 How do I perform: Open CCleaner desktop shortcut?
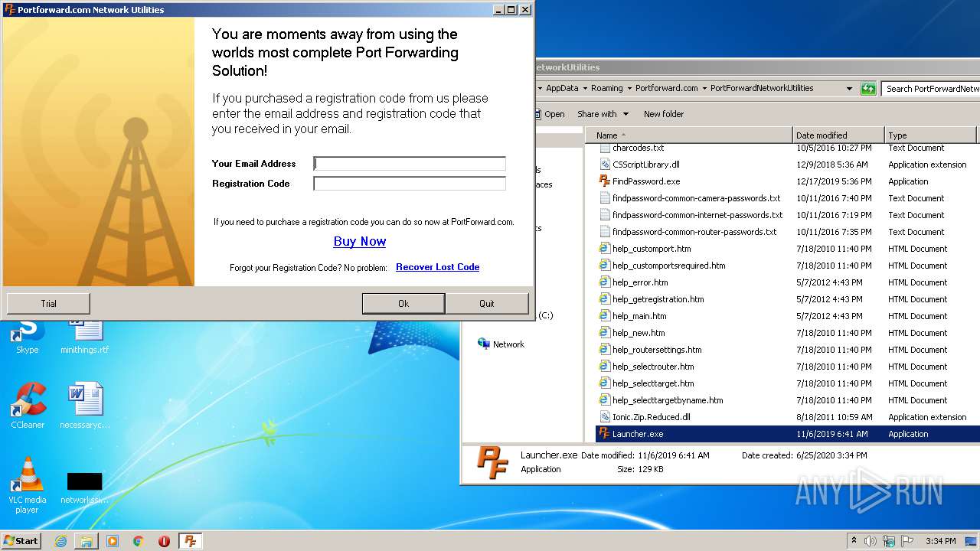click(x=28, y=406)
